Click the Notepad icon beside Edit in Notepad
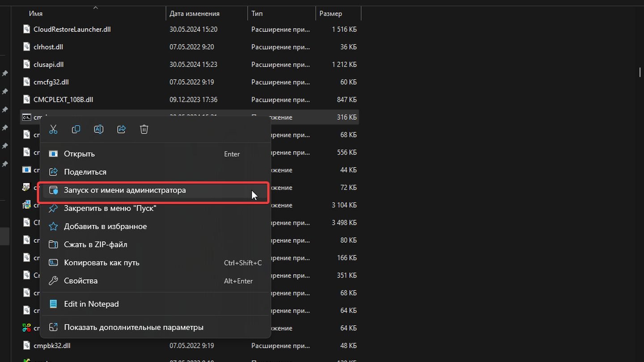Image resolution: width=644 pixels, height=362 pixels. tap(53, 304)
